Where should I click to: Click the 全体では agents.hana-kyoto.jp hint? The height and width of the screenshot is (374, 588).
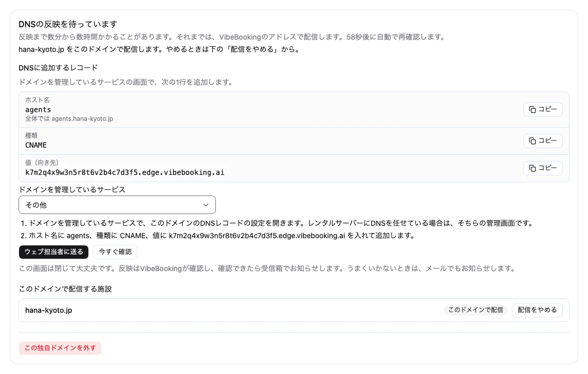click(69, 119)
